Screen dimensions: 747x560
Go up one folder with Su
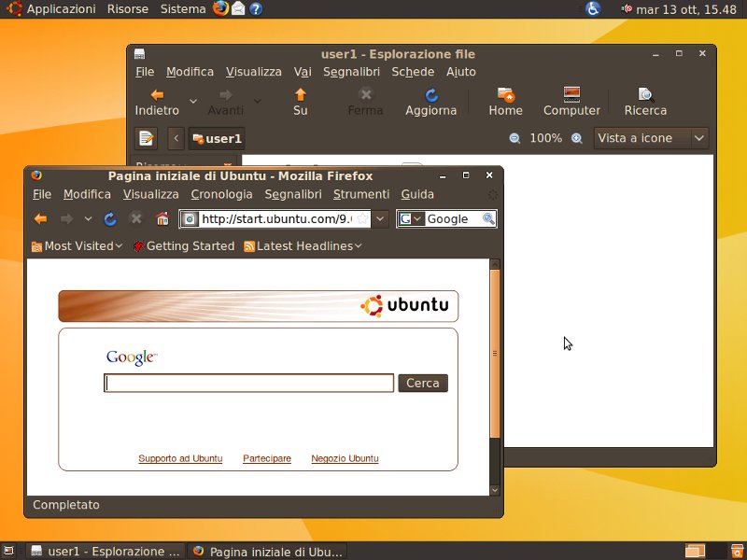point(300,102)
